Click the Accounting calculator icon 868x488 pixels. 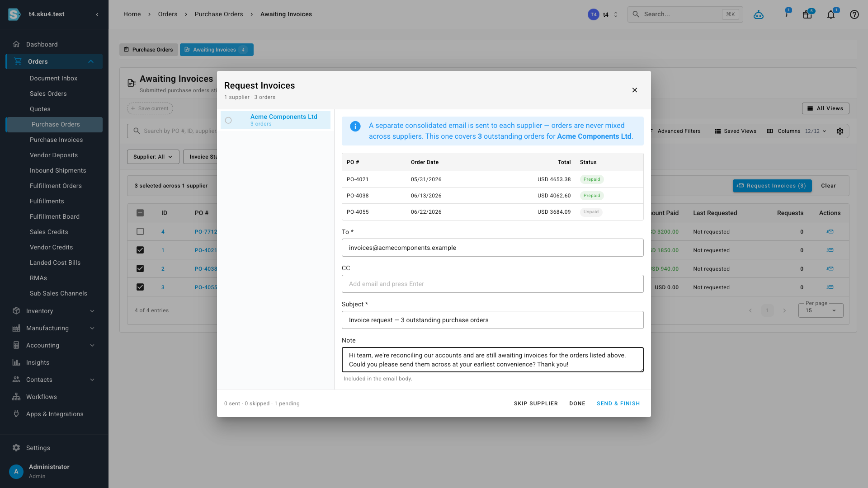coord(16,345)
